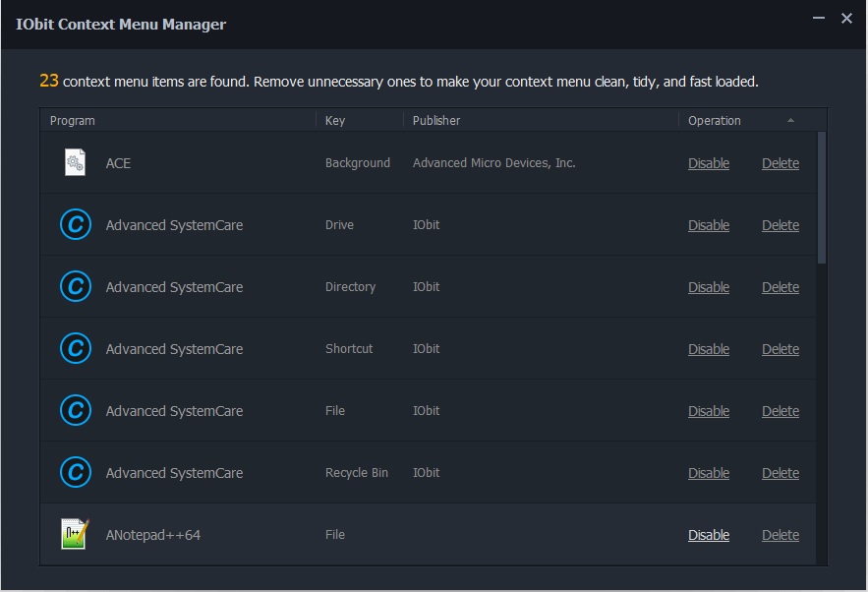The image size is (868, 592).
Task: Disable the ANotepad++64 File entry
Action: point(709,536)
